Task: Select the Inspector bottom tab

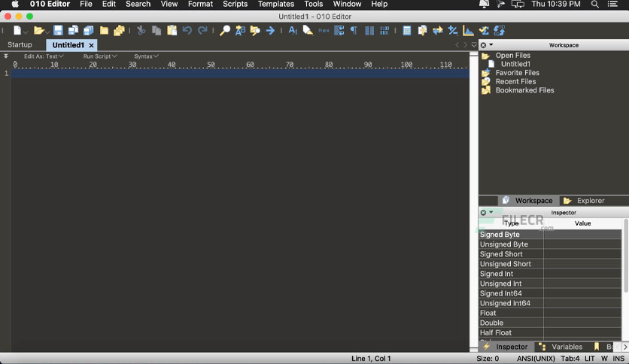Action: [x=506, y=347]
